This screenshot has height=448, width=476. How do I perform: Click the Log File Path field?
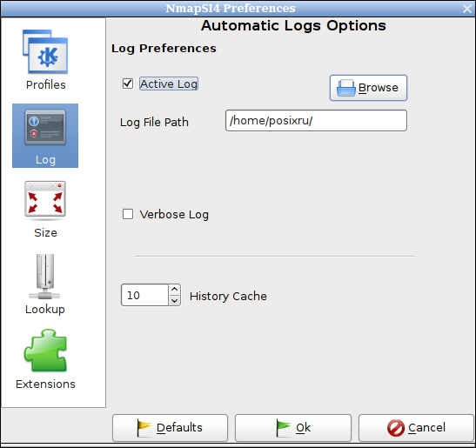[x=316, y=121]
